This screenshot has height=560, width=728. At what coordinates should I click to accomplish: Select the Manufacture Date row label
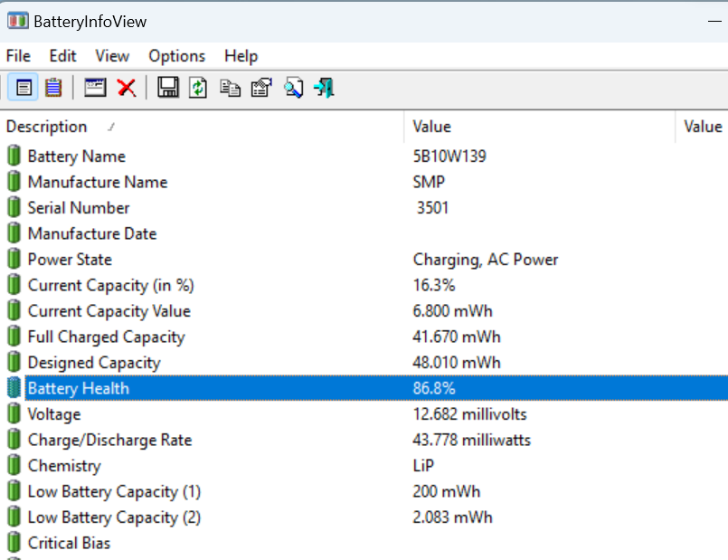(x=92, y=233)
